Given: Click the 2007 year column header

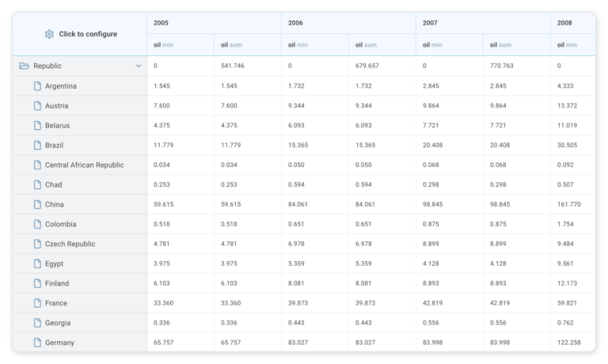Looking at the screenshot, I should tap(483, 23).
